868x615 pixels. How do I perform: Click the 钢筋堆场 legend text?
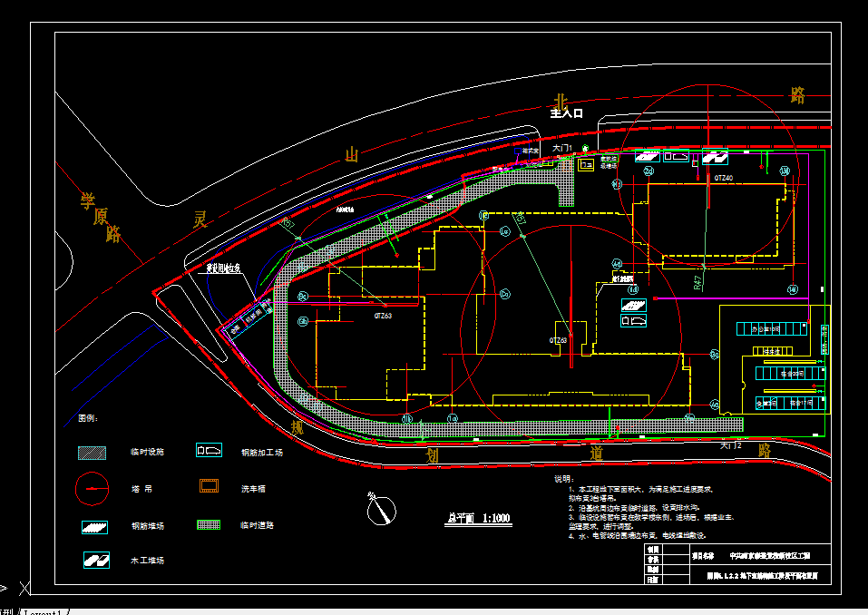[x=148, y=526]
